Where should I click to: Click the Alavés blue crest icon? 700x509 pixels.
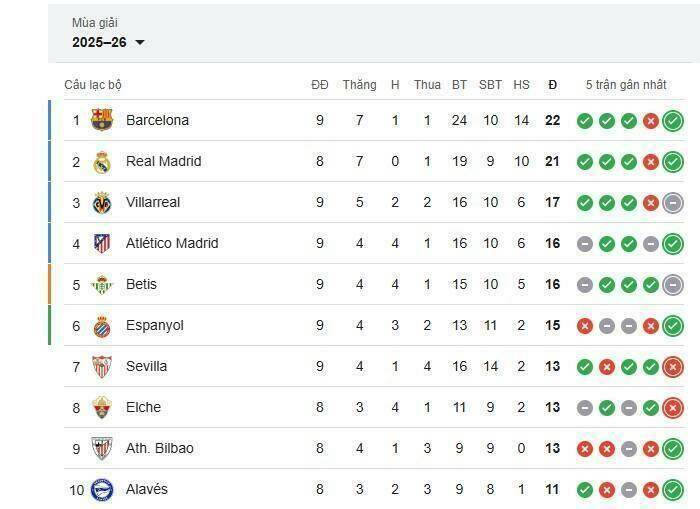pyautogui.click(x=102, y=489)
